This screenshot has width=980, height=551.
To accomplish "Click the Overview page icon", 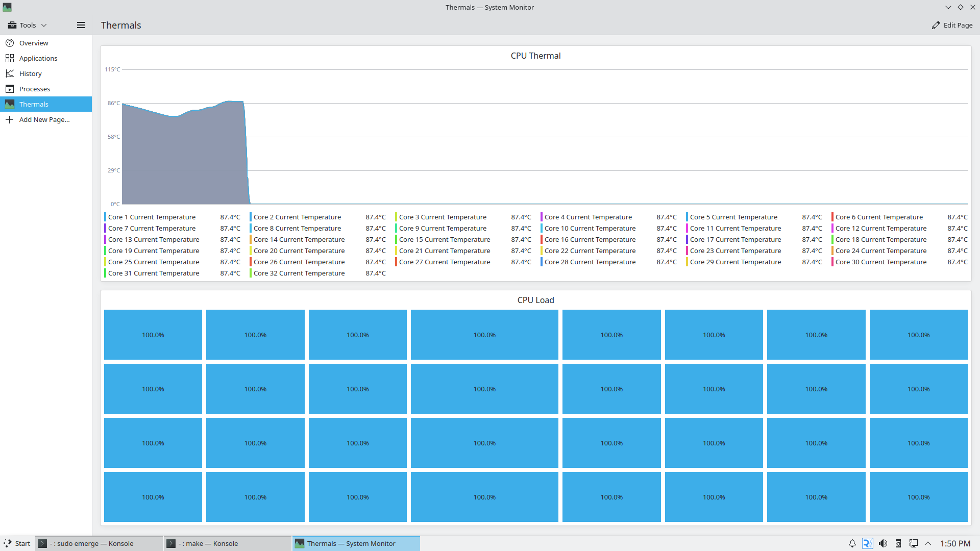I will (x=10, y=43).
